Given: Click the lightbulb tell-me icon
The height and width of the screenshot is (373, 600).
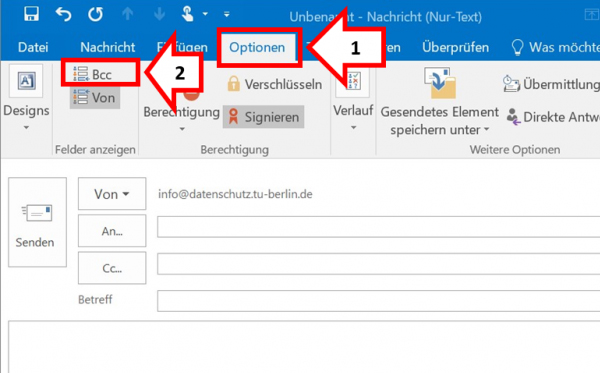Looking at the screenshot, I should coord(517,47).
